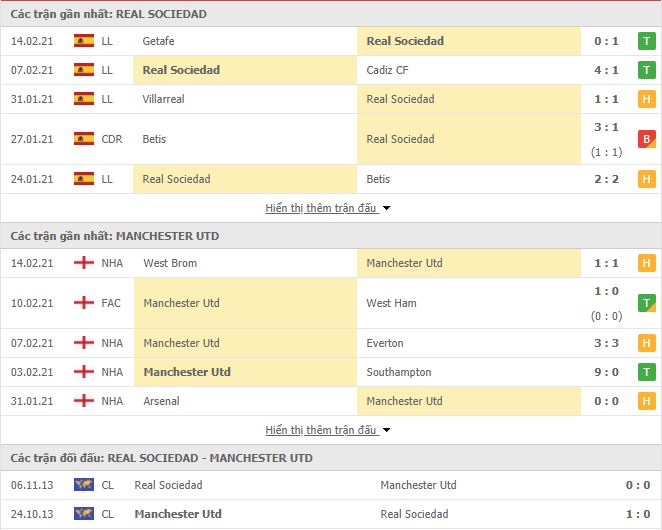Click the Các trận đối đầu section header

pos(162,458)
